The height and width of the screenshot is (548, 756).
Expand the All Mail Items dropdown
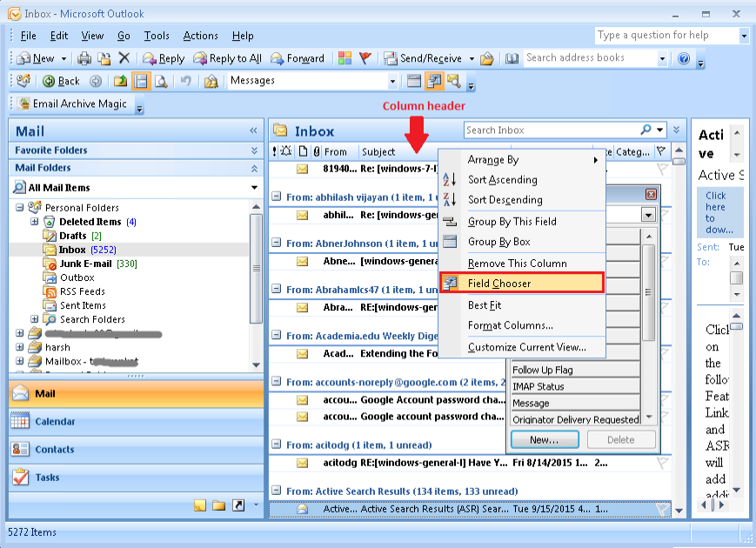(255, 188)
